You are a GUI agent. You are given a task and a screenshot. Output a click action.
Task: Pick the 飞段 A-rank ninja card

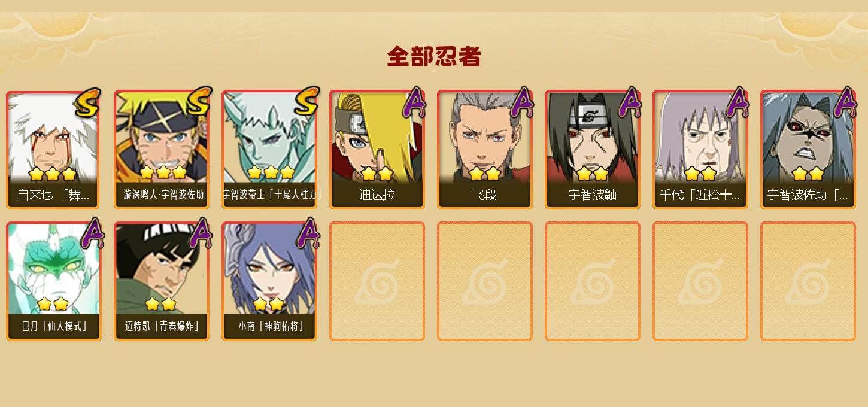tap(485, 150)
